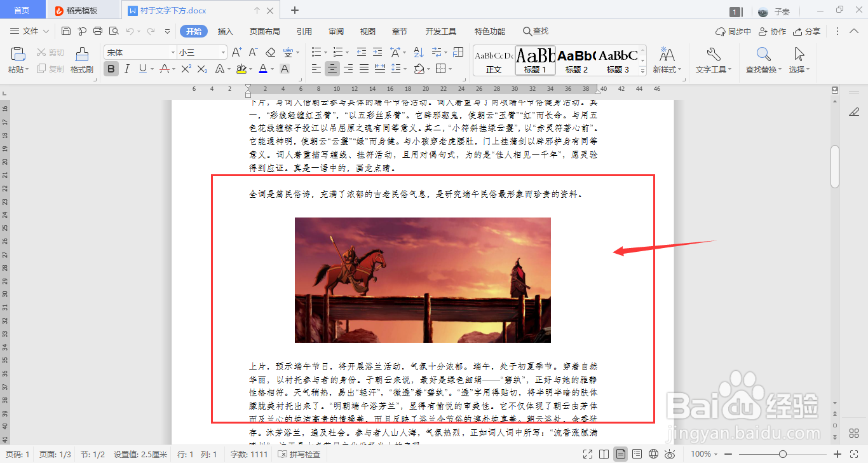Decrease paragraph indent
The width and height of the screenshot is (868, 463).
(x=361, y=52)
